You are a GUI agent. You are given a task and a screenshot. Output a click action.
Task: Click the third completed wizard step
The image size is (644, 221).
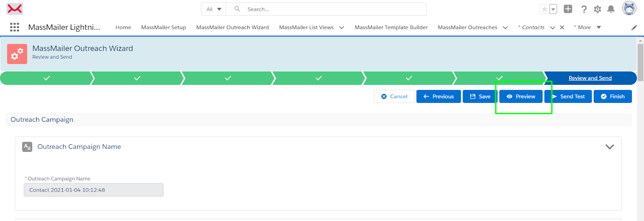click(228, 78)
